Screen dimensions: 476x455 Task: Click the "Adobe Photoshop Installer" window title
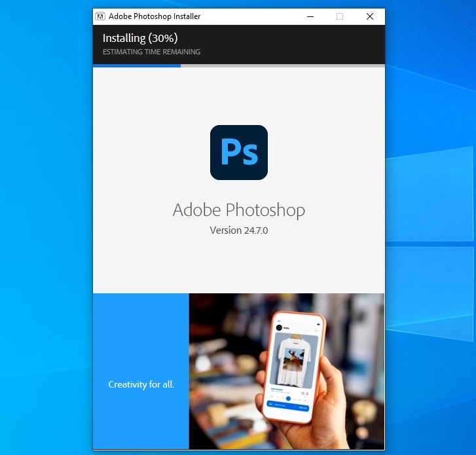coord(155,16)
